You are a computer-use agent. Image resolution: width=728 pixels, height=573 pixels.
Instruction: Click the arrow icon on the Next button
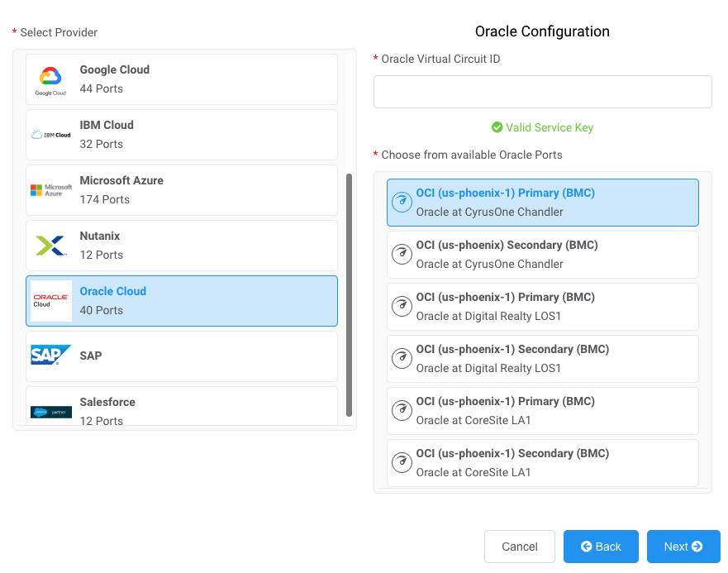tap(697, 546)
